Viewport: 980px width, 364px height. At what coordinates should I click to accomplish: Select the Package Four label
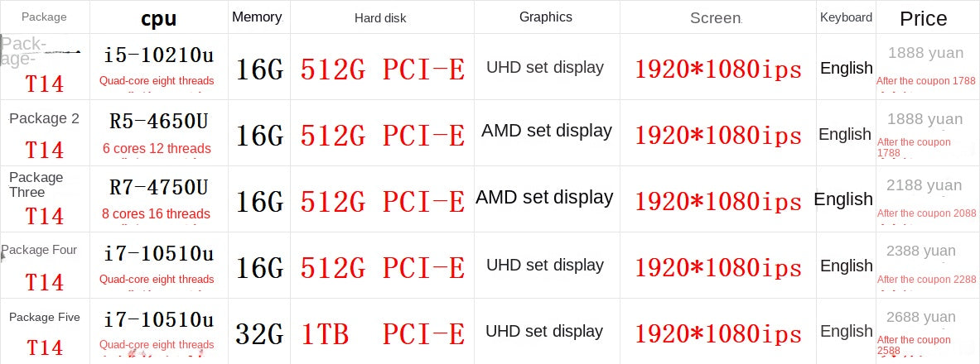click(x=40, y=250)
